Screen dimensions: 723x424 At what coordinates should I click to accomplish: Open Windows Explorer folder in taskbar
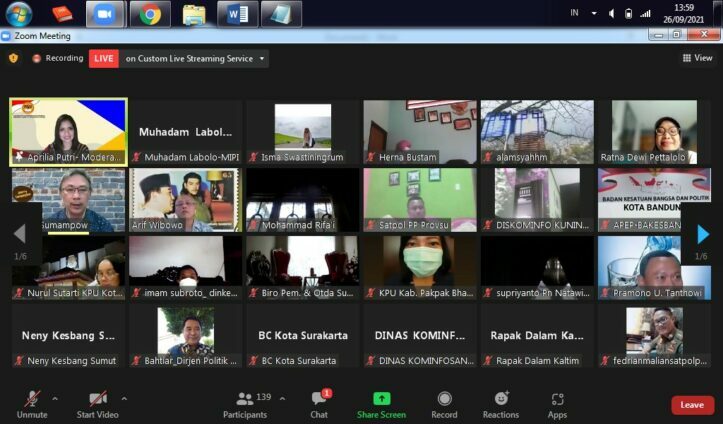pyautogui.click(x=194, y=14)
